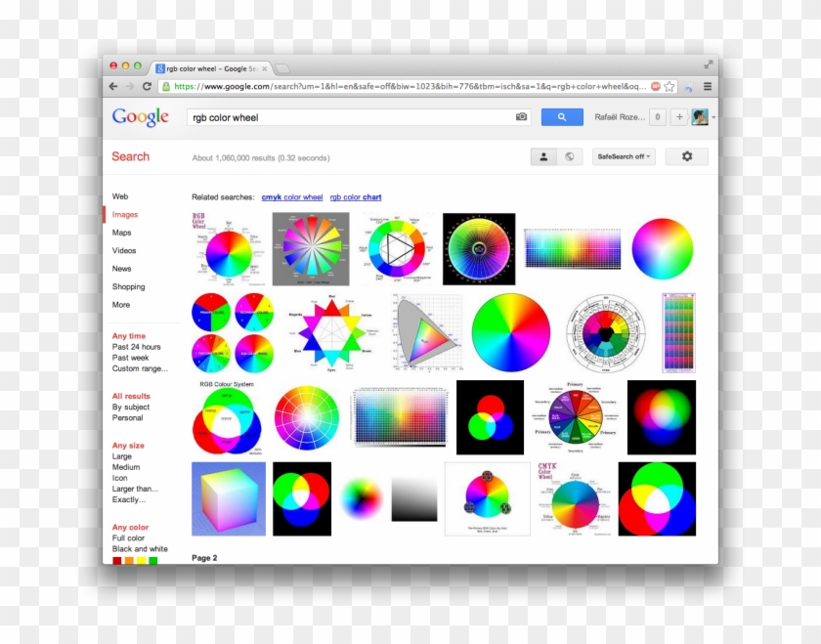Image resolution: width=821 pixels, height=644 pixels.
Task: Click the person silhouette icon near SafeSearch
Action: point(543,155)
